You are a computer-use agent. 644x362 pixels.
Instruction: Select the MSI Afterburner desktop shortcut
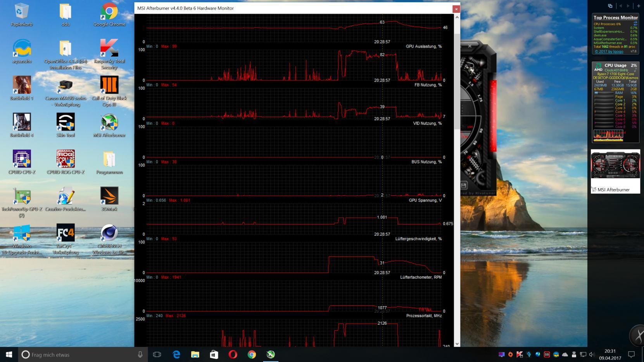(109, 125)
